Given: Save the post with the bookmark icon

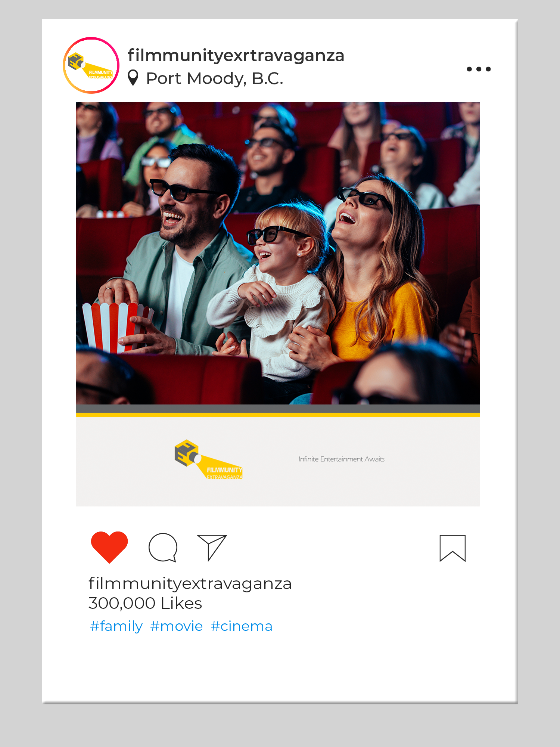Looking at the screenshot, I should point(452,548).
